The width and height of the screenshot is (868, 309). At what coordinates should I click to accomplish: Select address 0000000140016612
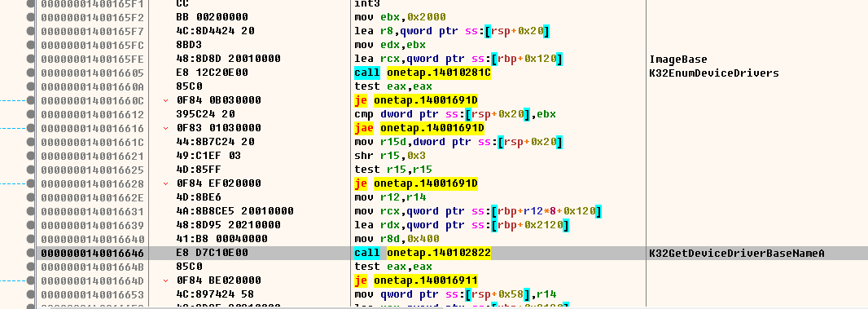93,114
